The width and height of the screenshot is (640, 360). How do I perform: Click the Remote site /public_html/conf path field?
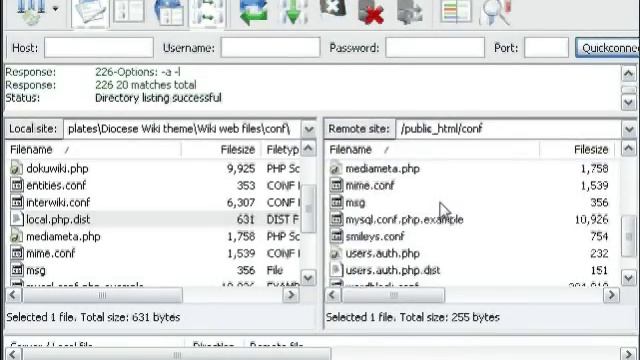[x=509, y=129]
